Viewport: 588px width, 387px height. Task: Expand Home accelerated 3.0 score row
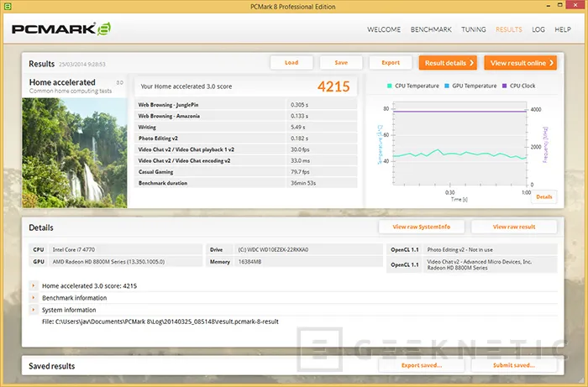tap(34, 286)
